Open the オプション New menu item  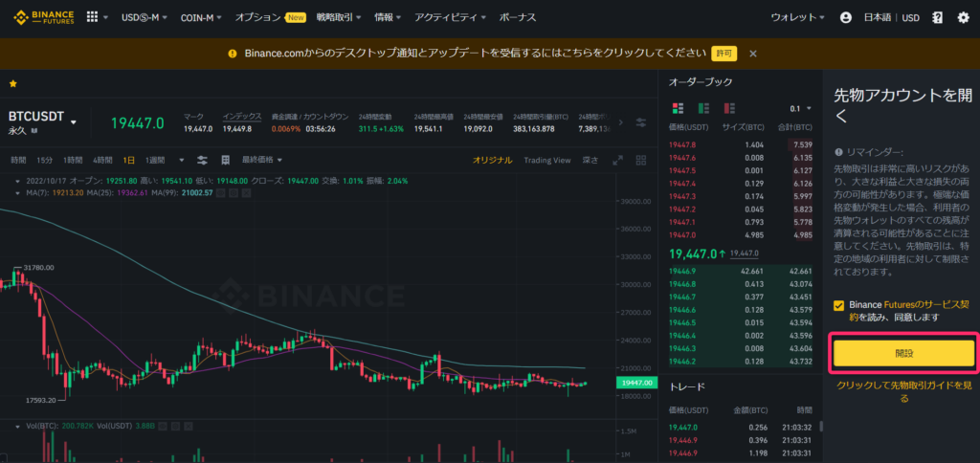(x=270, y=17)
